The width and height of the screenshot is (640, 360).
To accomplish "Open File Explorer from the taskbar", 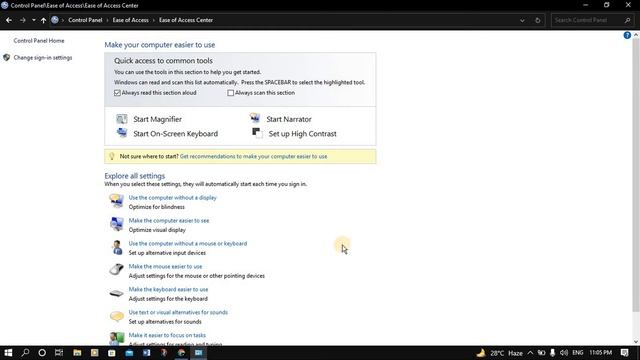I will point(77,353).
